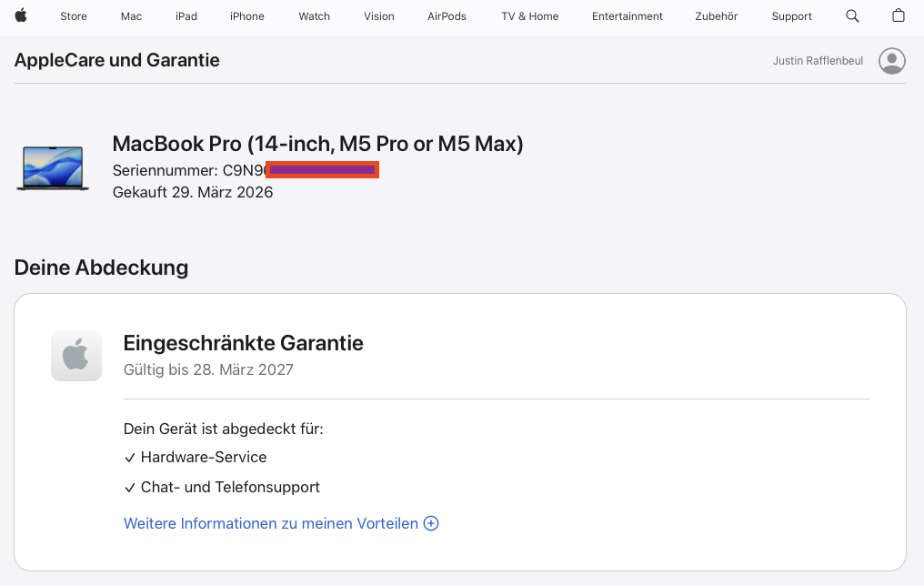
Task: Click the plus circle next to Vorteilen
Action: coord(431,523)
